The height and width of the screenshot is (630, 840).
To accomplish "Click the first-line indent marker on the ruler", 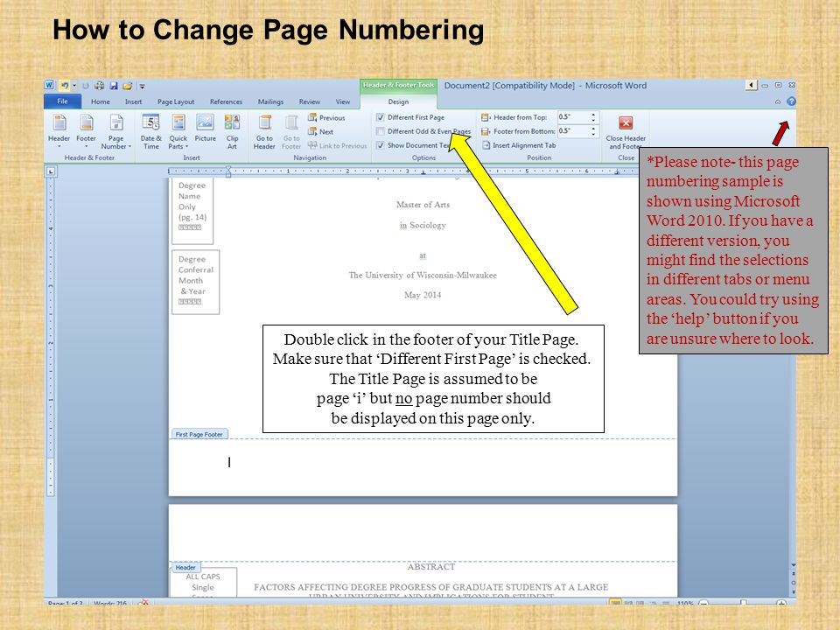I will click(x=228, y=168).
